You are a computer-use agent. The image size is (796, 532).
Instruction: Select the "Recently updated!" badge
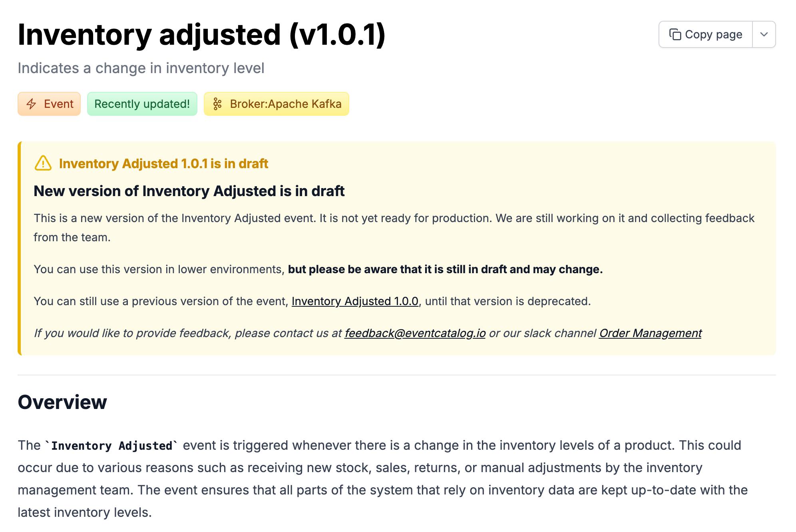pos(142,104)
